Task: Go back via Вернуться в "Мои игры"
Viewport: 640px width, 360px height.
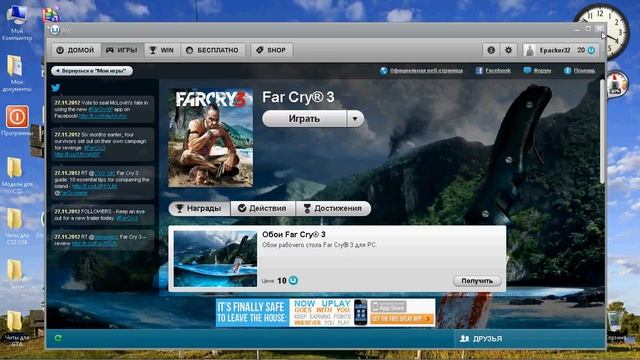Action: coord(92,71)
